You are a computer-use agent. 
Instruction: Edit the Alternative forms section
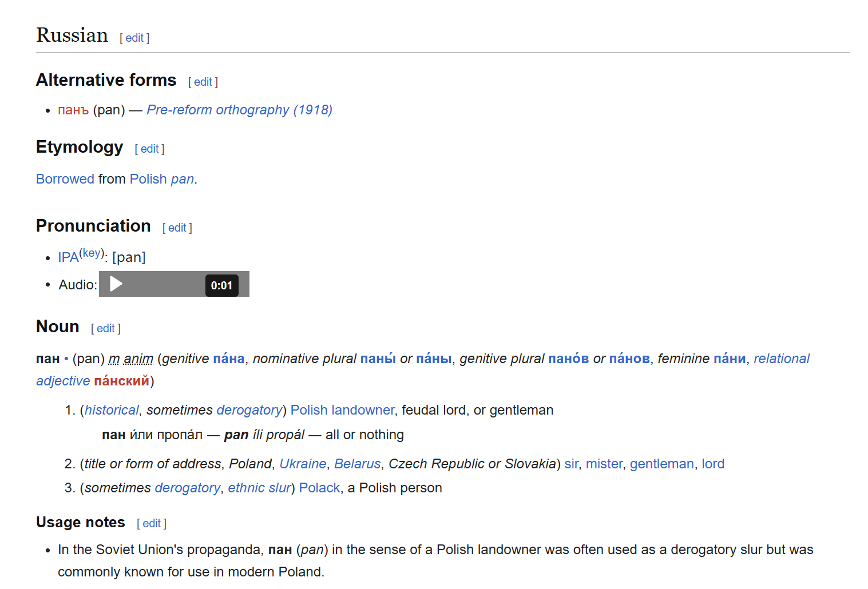pyautogui.click(x=203, y=82)
